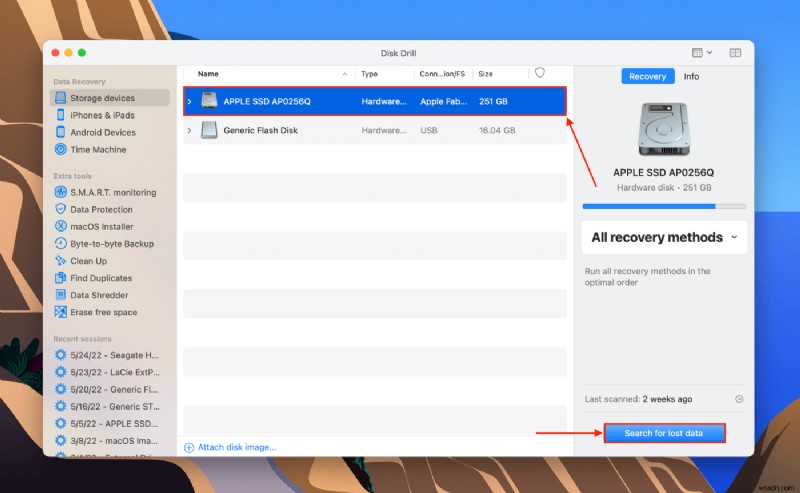This screenshot has height=493, width=800.
Task: Select the Generic Flash Disk name
Action: [x=260, y=130]
